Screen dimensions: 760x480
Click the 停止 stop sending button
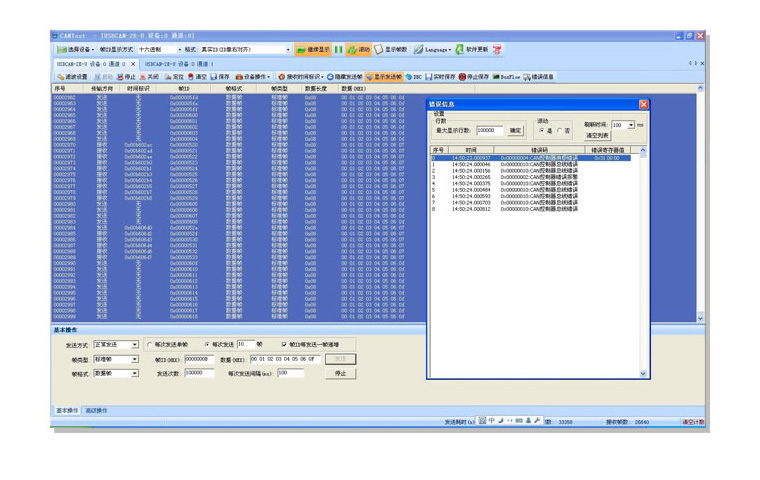(341, 373)
